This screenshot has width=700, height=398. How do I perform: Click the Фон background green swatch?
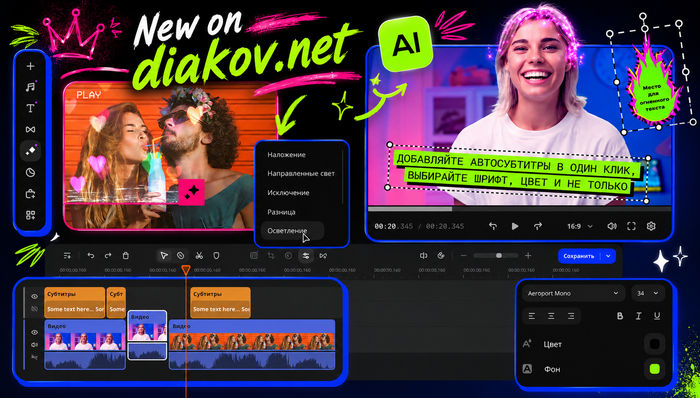(x=654, y=369)
